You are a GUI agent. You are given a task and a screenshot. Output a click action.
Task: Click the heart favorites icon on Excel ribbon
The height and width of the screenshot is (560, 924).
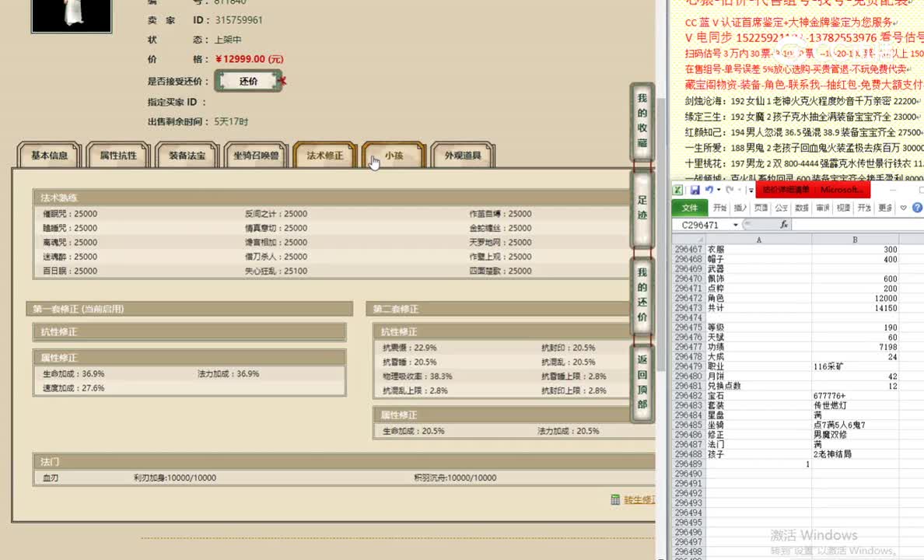click(x=903, y=207)
